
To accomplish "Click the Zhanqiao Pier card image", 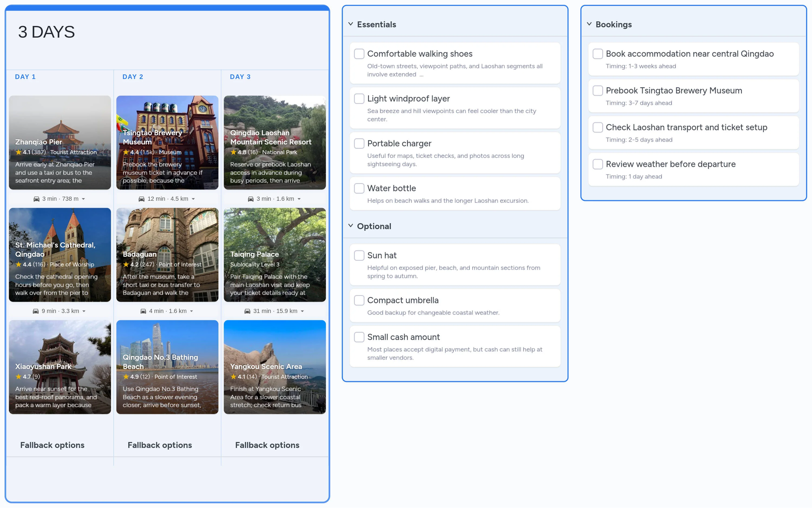I will click(60, 141).
